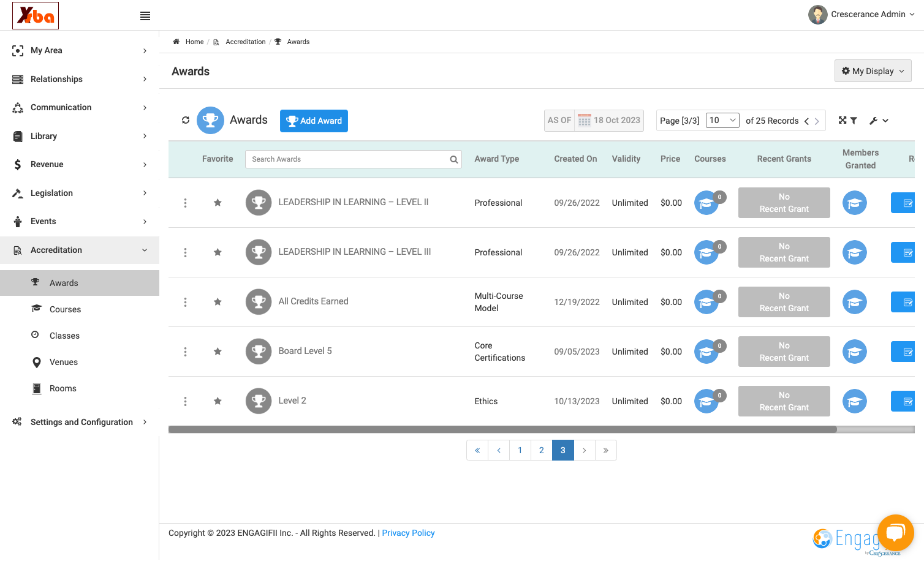Open Courses in the sidebar
This screenshot has width=924, height=561.
tap(65, 309)
